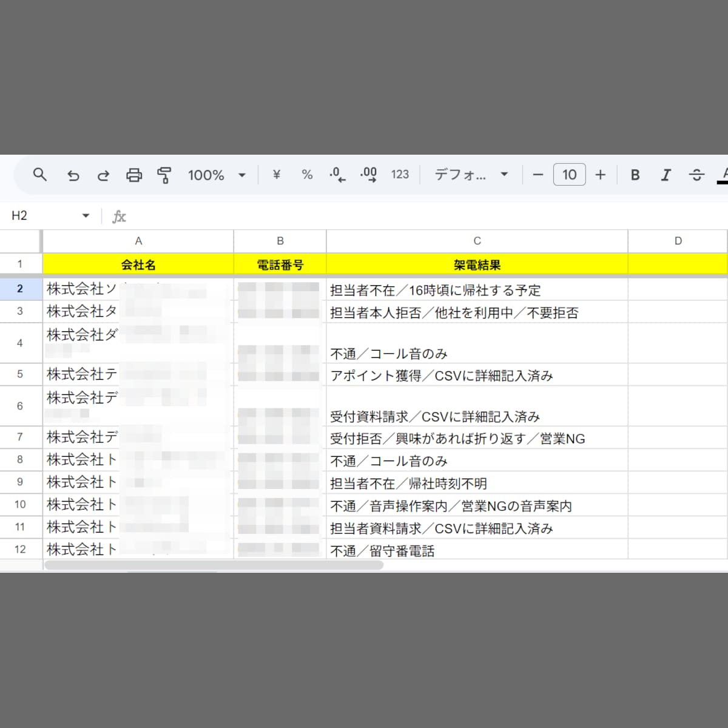Select row 6 header
This screenshot has height=728, width=728.
pos(20,406)
